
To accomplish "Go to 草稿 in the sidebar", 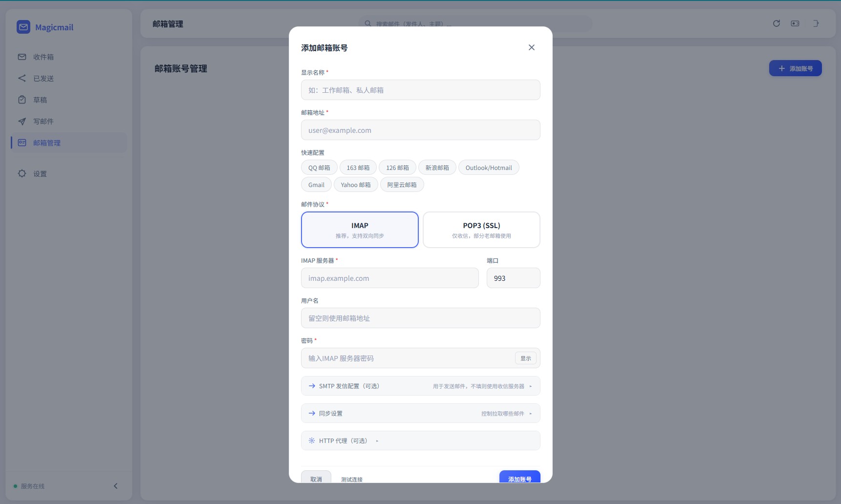I will 68,100.
